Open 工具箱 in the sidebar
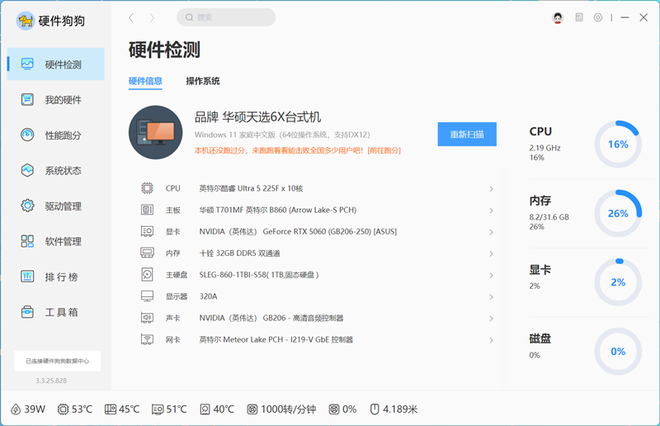 pyautogui.click(x=62, y=312)
